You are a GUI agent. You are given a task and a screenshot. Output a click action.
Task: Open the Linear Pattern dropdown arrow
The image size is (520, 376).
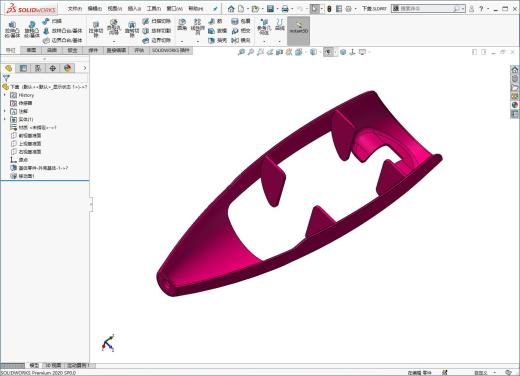click(x=197, y=41)
